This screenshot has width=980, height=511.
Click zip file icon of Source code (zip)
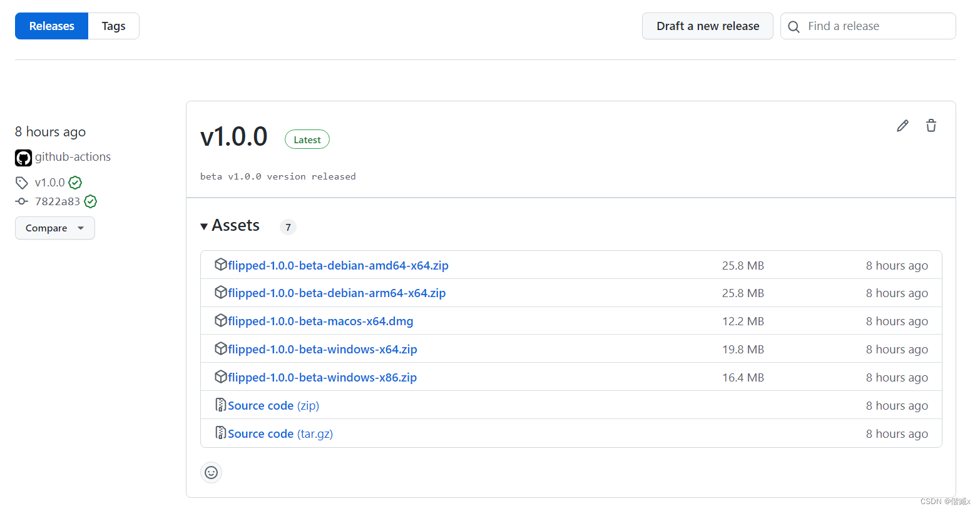pyautogui.click(x=220, y=405)
